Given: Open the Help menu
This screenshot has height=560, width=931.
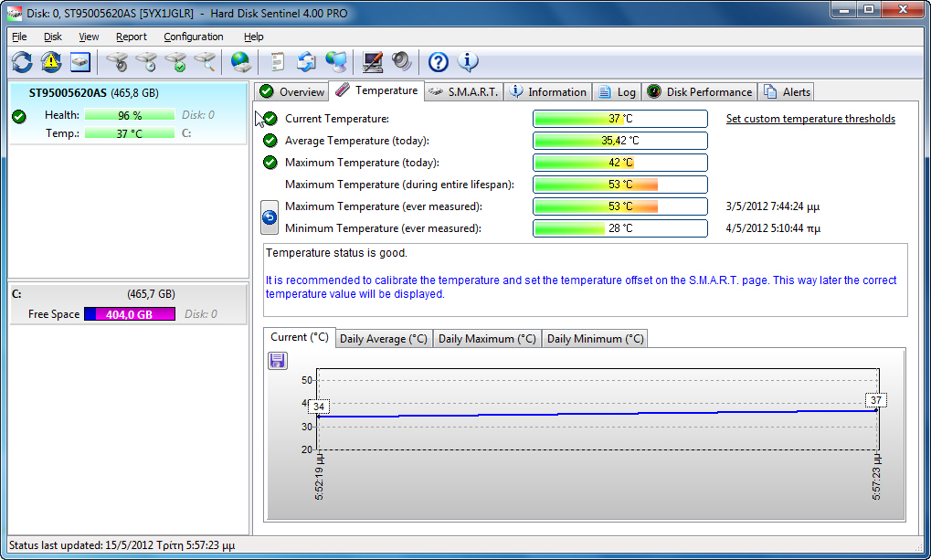Looking at the screenshot, I should pyautogui.click(x=253, y=37).
